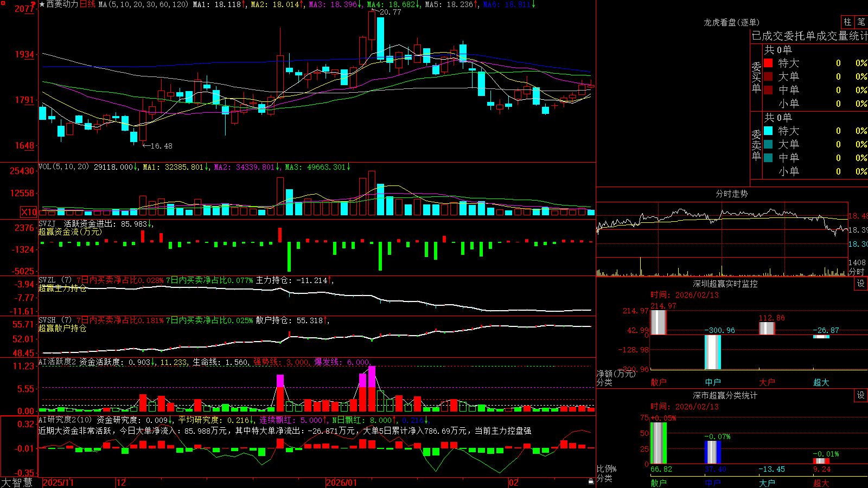Click the 委买单 section label
The image size is (868, 488).
pos(756,76)
